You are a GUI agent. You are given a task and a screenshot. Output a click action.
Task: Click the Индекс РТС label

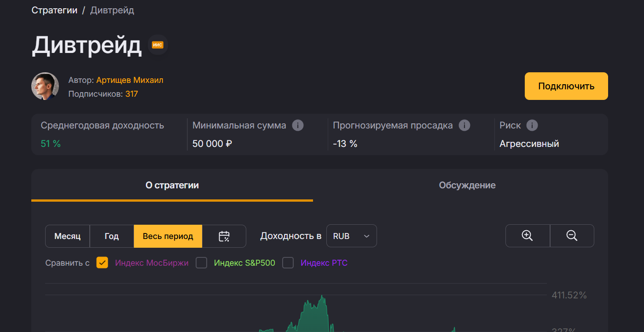point(324,263)
